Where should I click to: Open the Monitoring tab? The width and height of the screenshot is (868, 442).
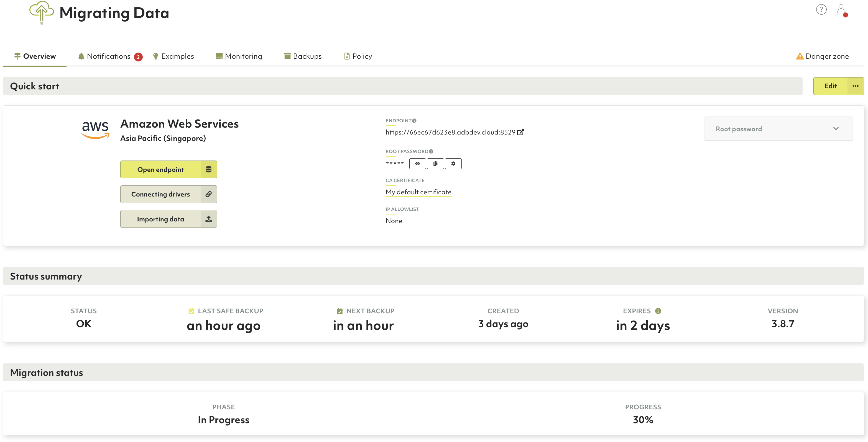click(x=239, y=56)
